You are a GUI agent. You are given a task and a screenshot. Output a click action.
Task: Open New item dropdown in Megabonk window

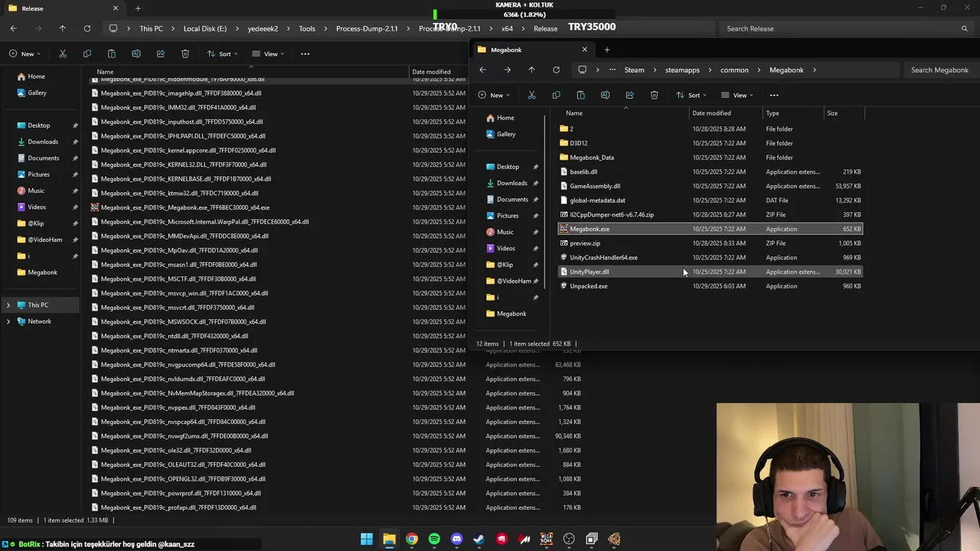click(494, 95)
